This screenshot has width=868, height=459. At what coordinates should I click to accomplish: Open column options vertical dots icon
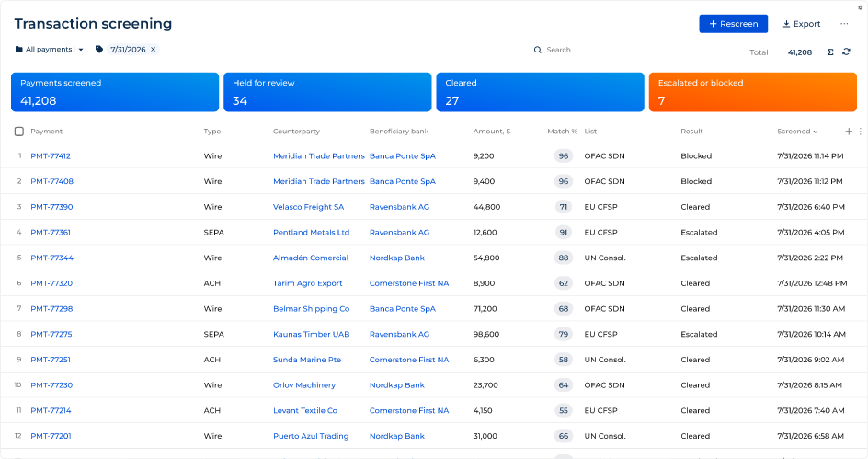point(861,132)
